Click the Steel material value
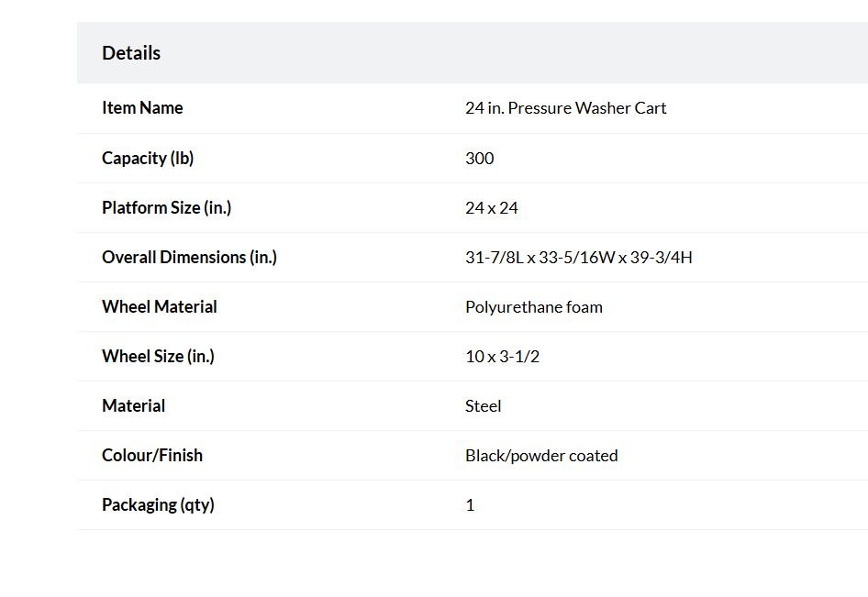The height and width of the screenshot is (597, 868). (483, 406)
